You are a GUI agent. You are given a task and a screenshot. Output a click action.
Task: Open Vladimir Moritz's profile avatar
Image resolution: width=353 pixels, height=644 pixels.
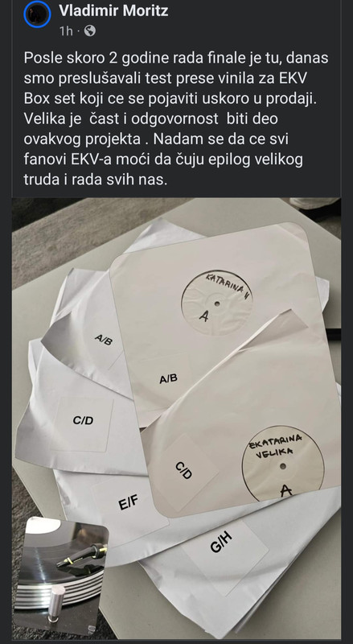pyautogui.click(x=37, y=15)
